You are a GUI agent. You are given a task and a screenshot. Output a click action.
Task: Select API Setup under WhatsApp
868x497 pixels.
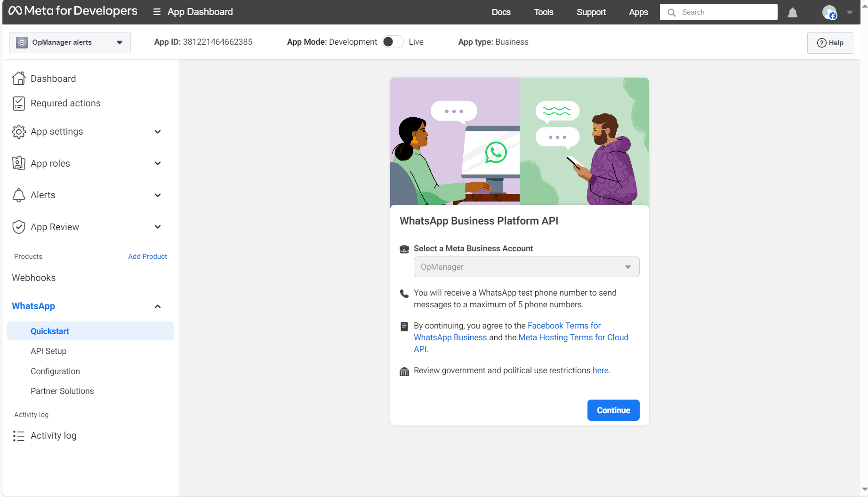(48, 351)
